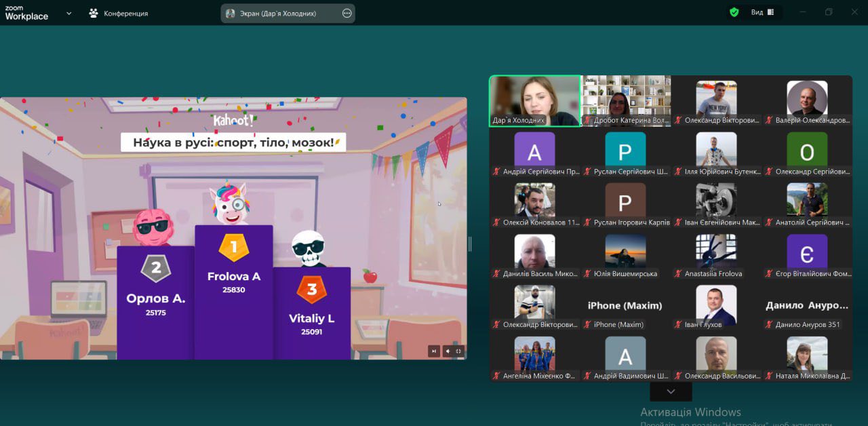The image size is (868, 426).
Task: Click the iPhone (Maxim) participant tile
Action: [625, 306]
